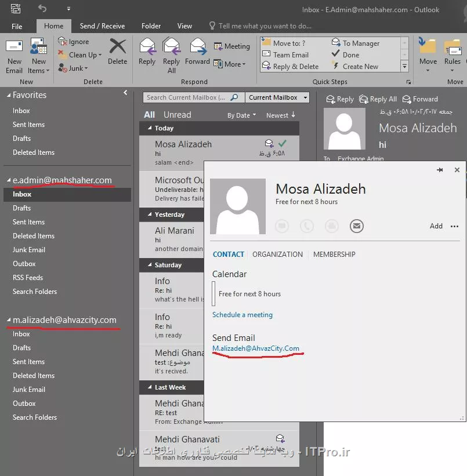Run the Reply & Delete quick step

[x=291, y=67]
